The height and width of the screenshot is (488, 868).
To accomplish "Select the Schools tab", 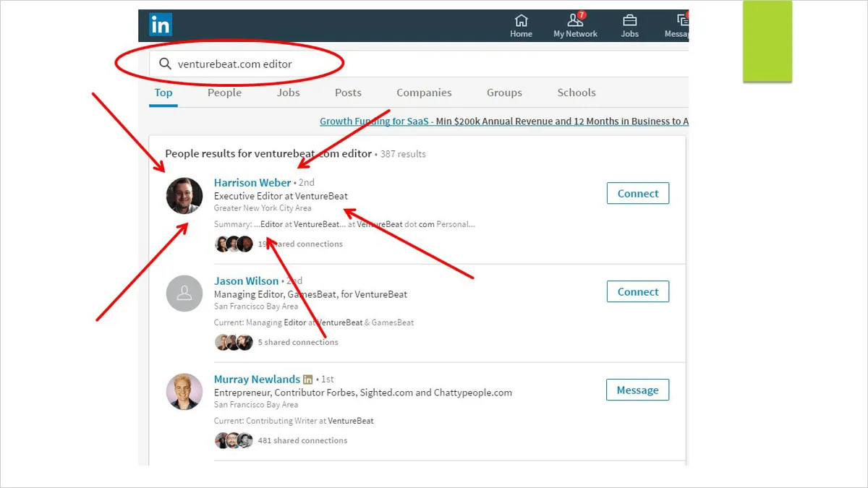I will (x=576, y=93).
